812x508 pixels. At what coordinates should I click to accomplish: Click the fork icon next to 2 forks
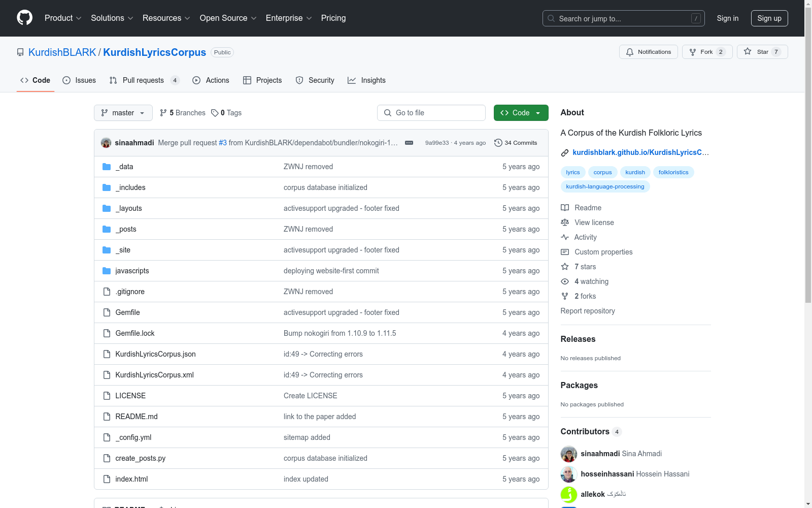tap(565, 296)
